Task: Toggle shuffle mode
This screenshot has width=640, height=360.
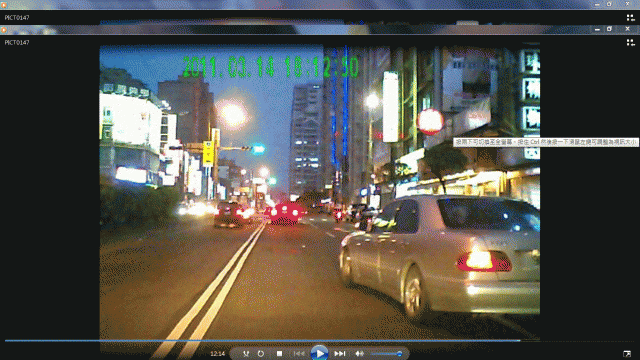Action: tap(246, 353)
